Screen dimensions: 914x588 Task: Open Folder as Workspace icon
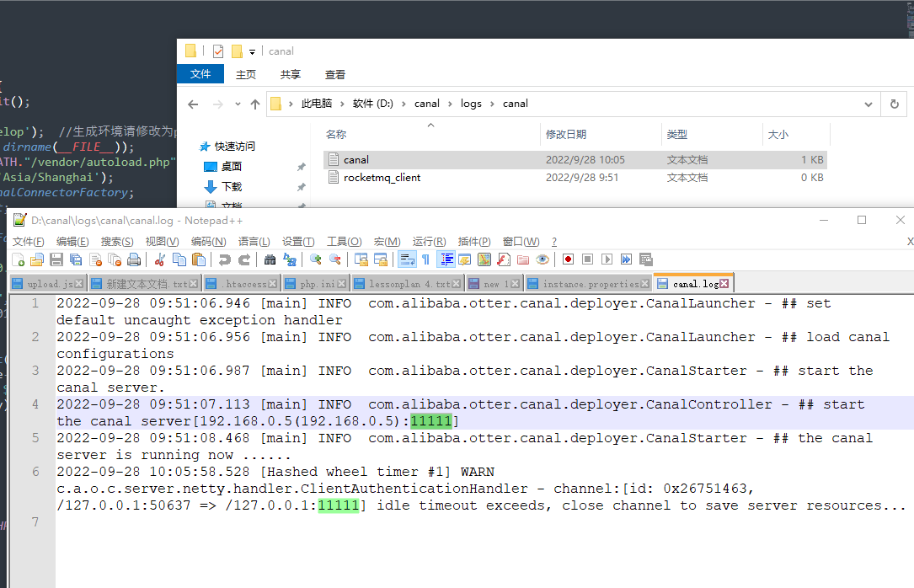tap(523, 260)
